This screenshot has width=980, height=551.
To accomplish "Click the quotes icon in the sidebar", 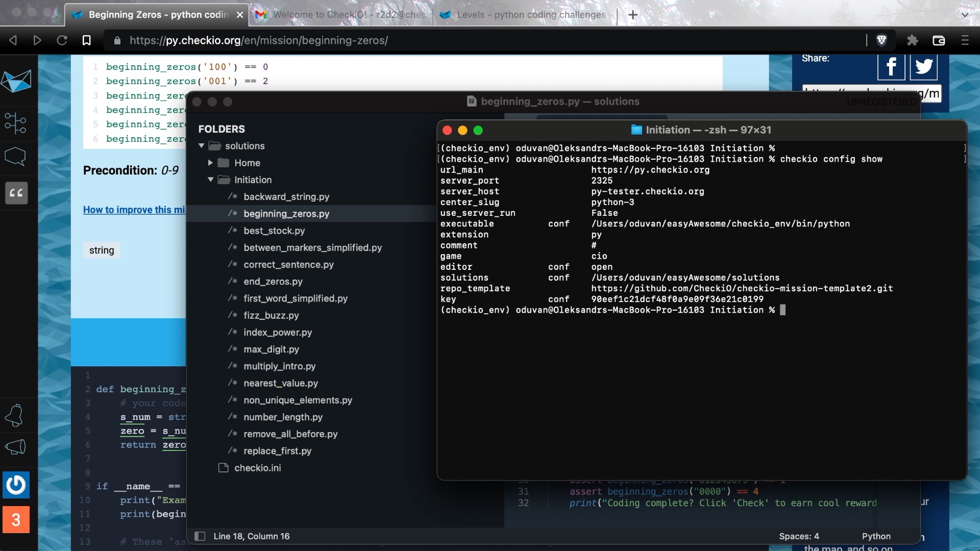I will click(x=16, y=193).
